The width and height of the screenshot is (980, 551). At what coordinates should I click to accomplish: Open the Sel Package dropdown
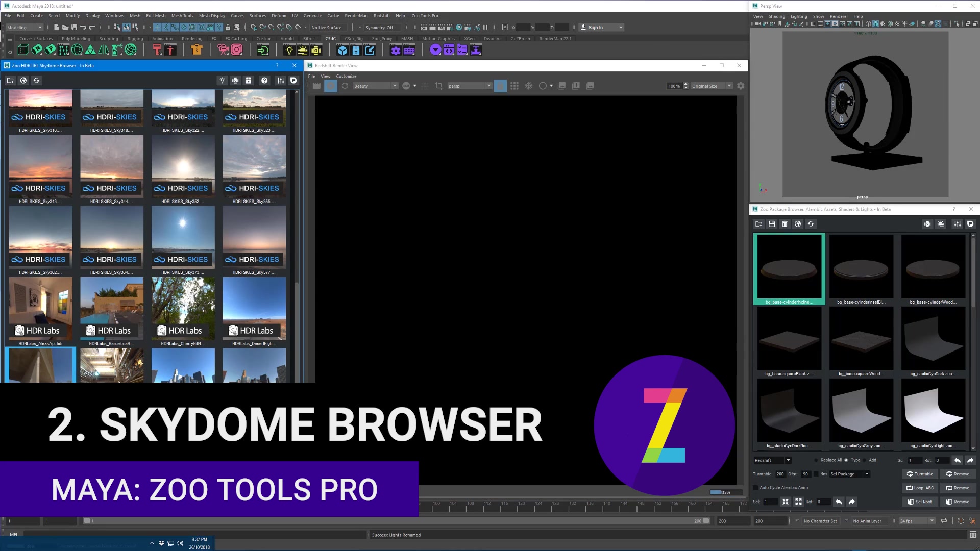click(867, 474)
